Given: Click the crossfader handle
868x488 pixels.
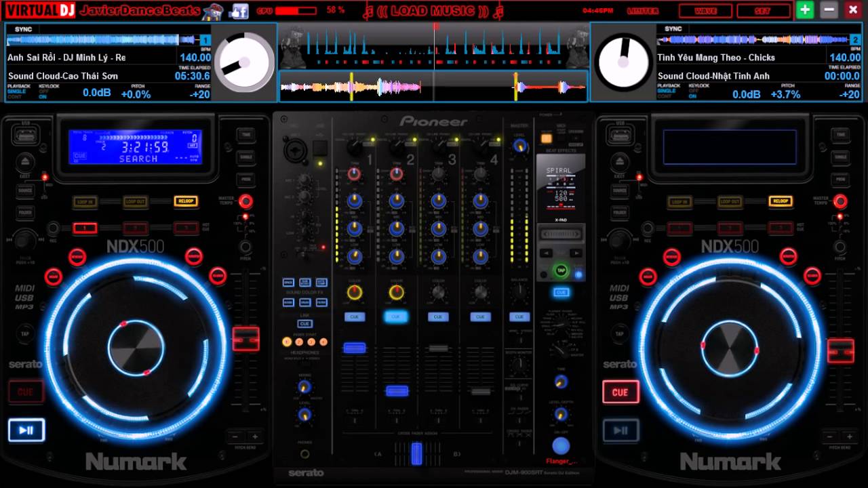Looking at the screenshot, I should (416, 453).
